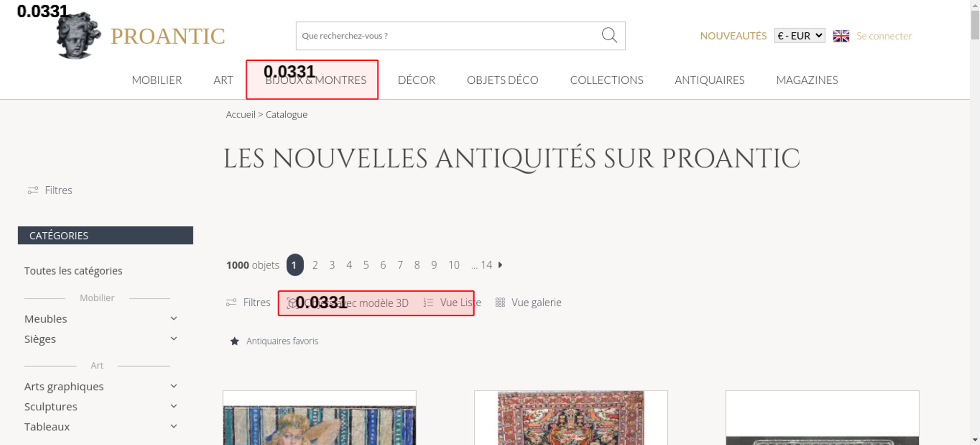Open the BIJOUX & MONTRES menu
The width and height of the screenshot is (980, 445).
click(316, 80)
